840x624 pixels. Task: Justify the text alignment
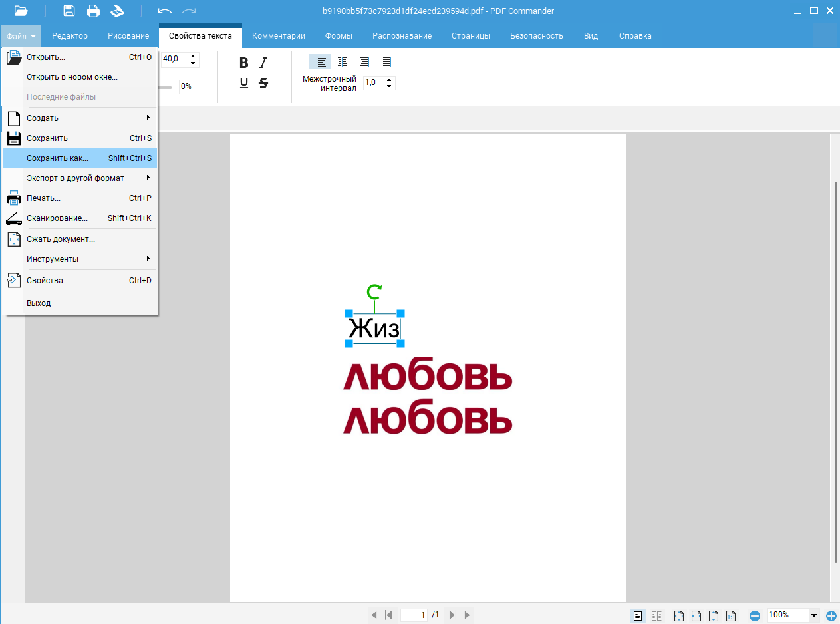pos(386,62)
